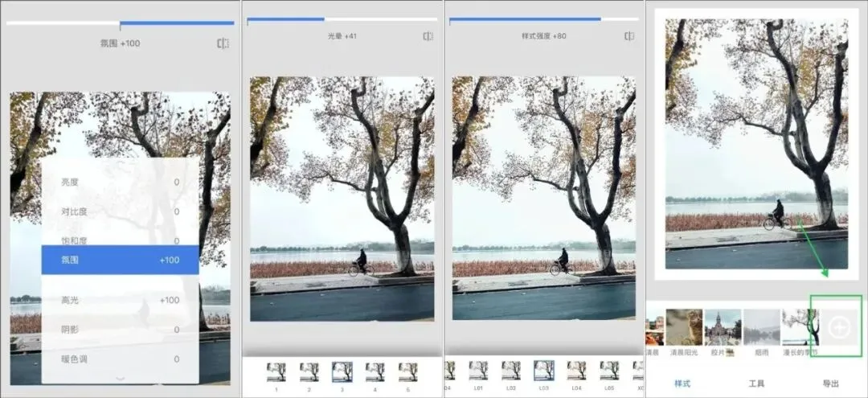Choose style thumbnail L01
868x398 pixels.
click(478, 371)
